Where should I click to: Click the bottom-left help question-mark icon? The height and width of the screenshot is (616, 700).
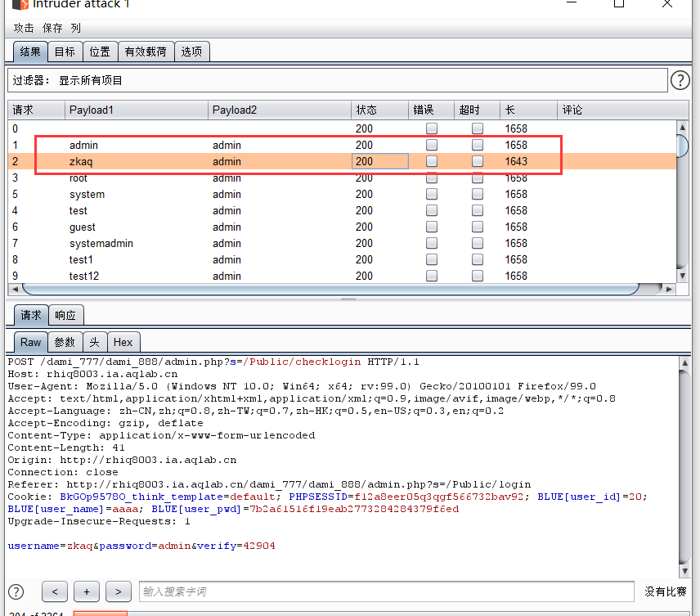[16, 592]
